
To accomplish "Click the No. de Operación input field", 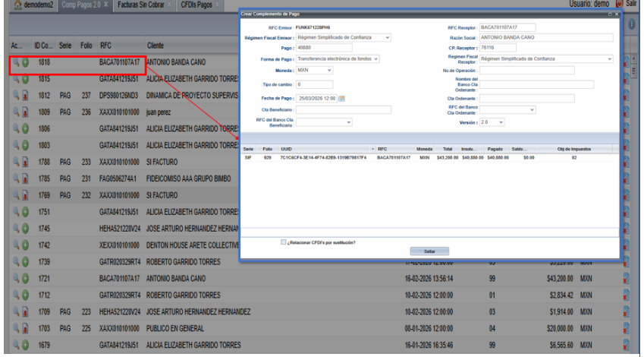I will pyautogui.click(x=527, y=71).
